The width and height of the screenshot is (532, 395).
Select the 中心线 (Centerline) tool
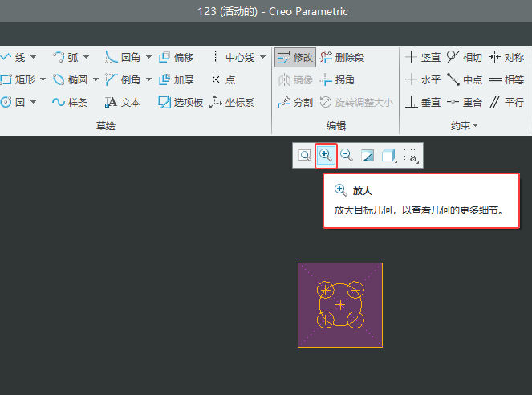(x=234, y=57)
